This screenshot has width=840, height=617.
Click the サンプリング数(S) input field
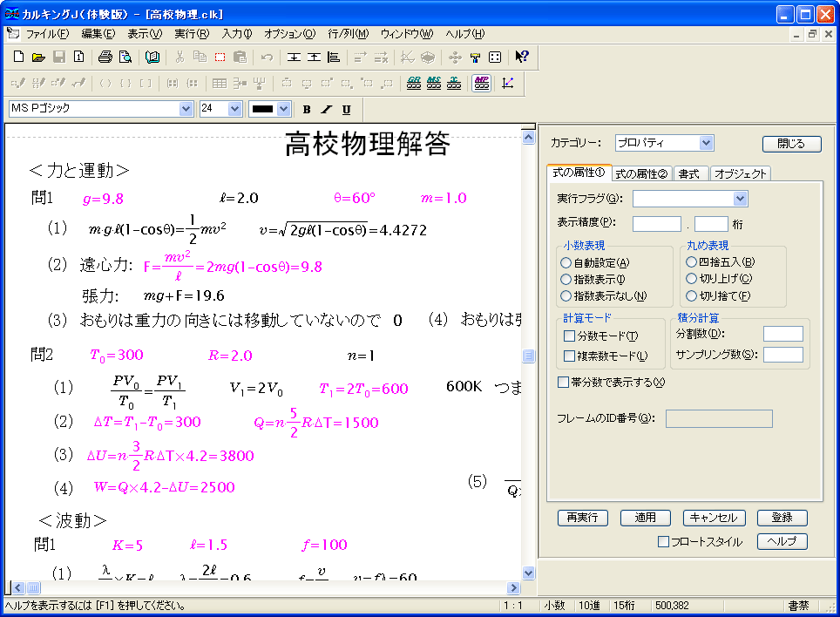pos(782,355)
